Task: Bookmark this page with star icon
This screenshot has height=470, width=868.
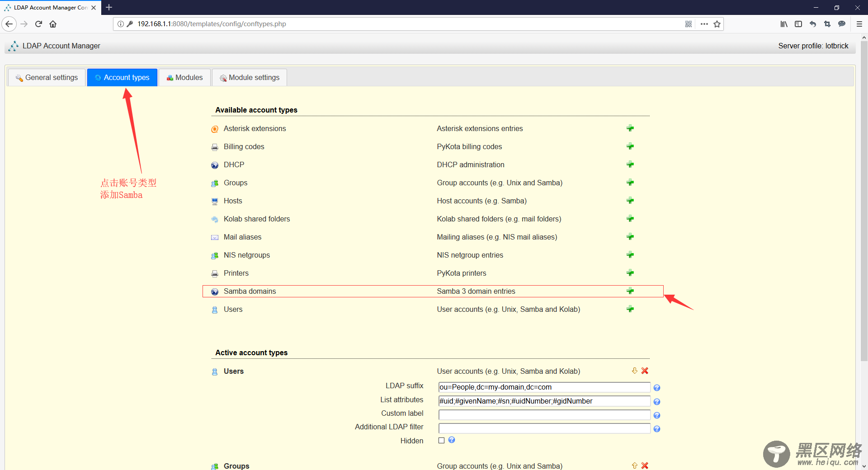Action: click(x=717, y=24)
